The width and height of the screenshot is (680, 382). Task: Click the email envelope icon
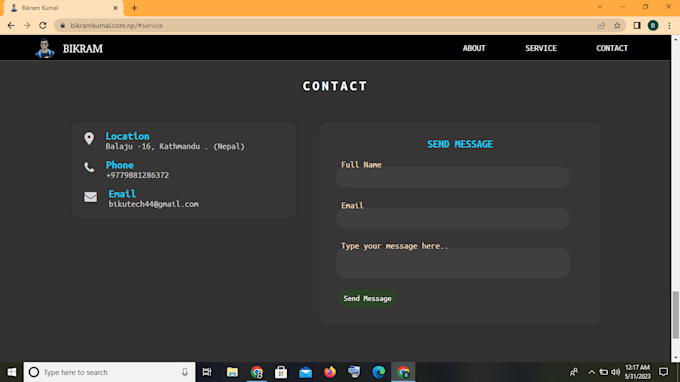(91, 197)
